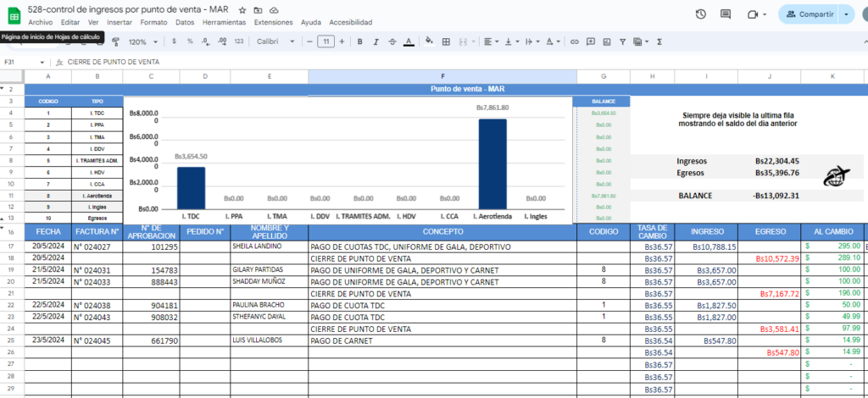Open the Datos menu
The image size is (868, 398).
pyautogui.click(x=185, y=23)
